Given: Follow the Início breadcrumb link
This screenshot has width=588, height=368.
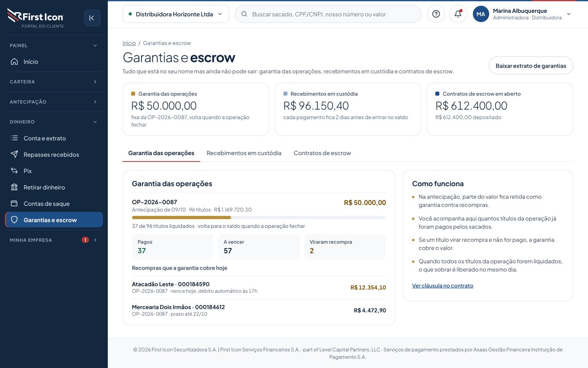Looking at the screenshot, I should (129, 43).
